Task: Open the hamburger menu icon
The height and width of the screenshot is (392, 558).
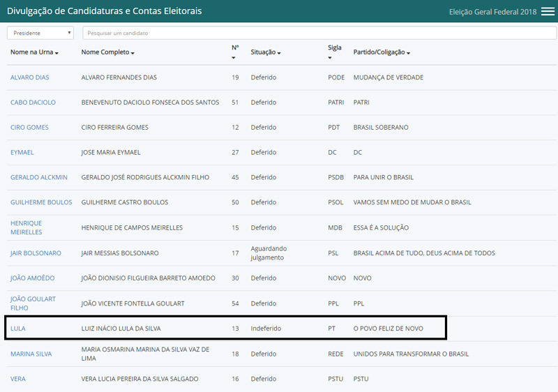Action: 548,11
